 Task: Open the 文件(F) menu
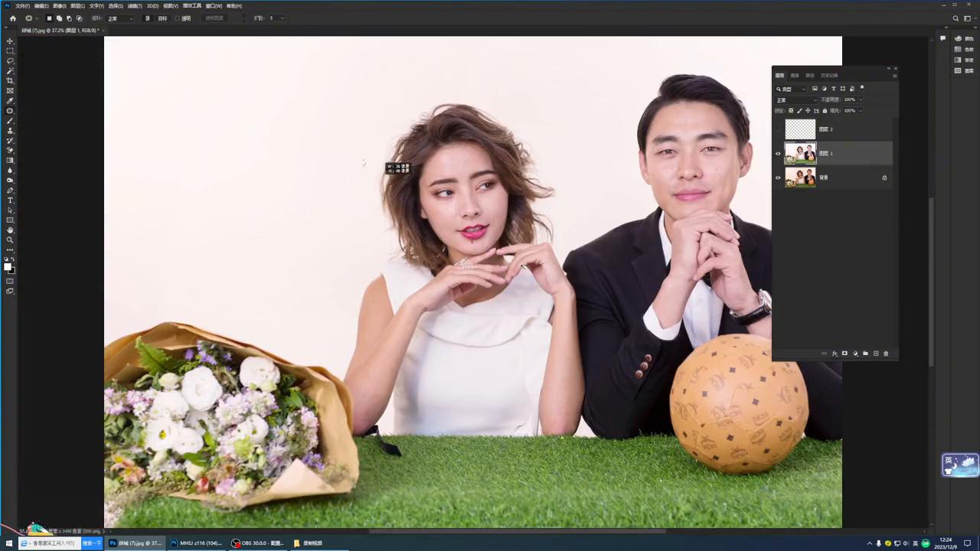point(22,6)
